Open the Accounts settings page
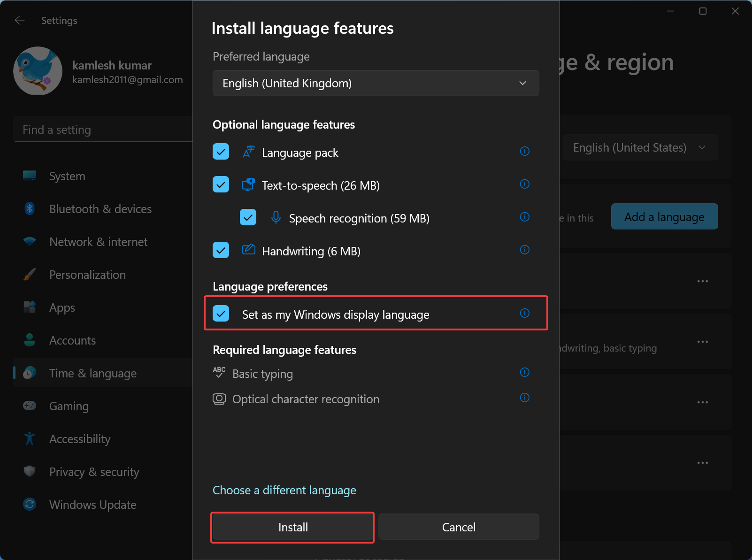The height and width of the screenshot is (560, 752). (103, 340)
